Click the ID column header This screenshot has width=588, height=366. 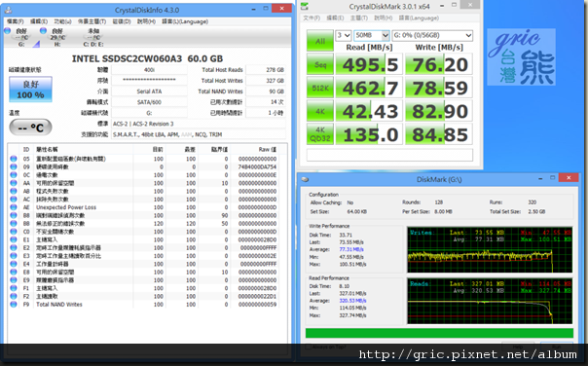click(26, 149)
